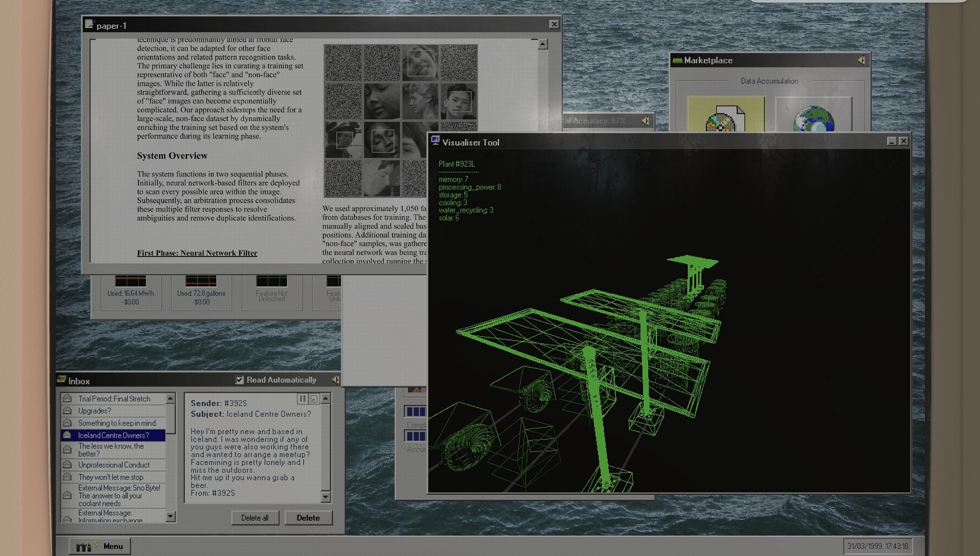980x556 pixels.
Task: Click the Delete all button
Action: pyautogui.click(x=255, y=518)
